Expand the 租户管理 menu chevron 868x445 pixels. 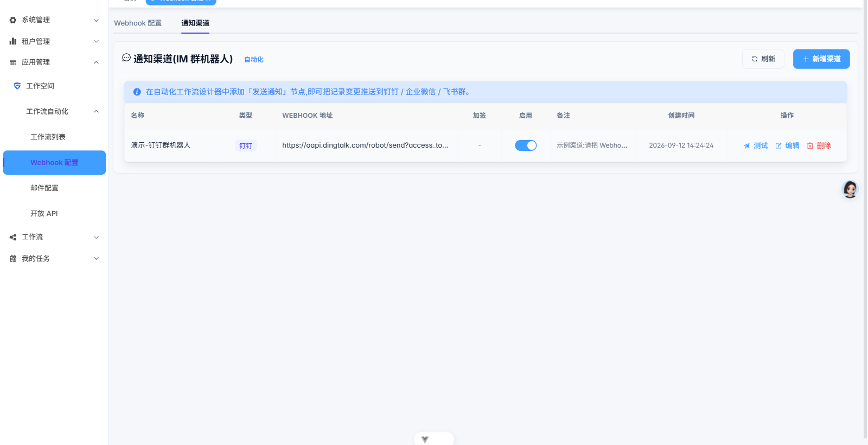pos(96,41)
